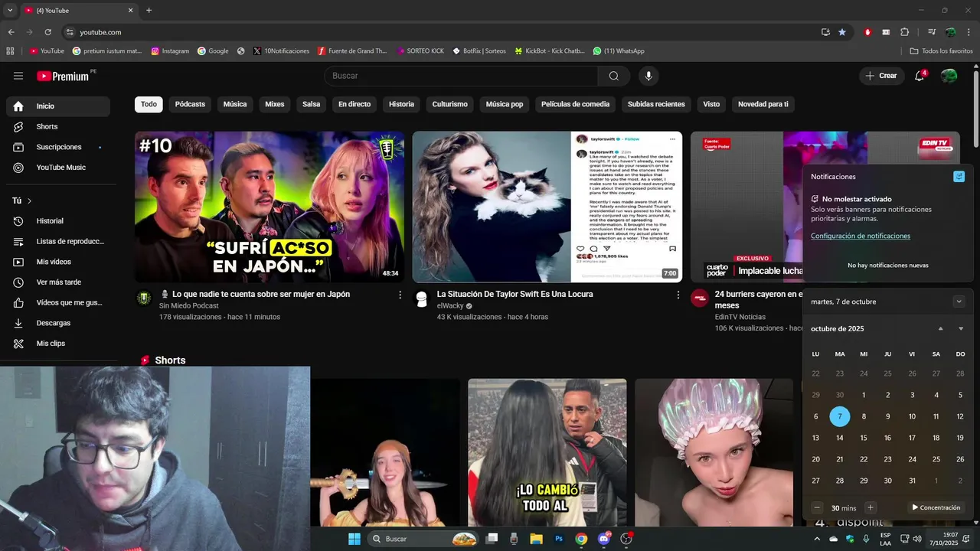Open the Chrome extensions puzzle icon
The image size is (980, 551).
905,32
